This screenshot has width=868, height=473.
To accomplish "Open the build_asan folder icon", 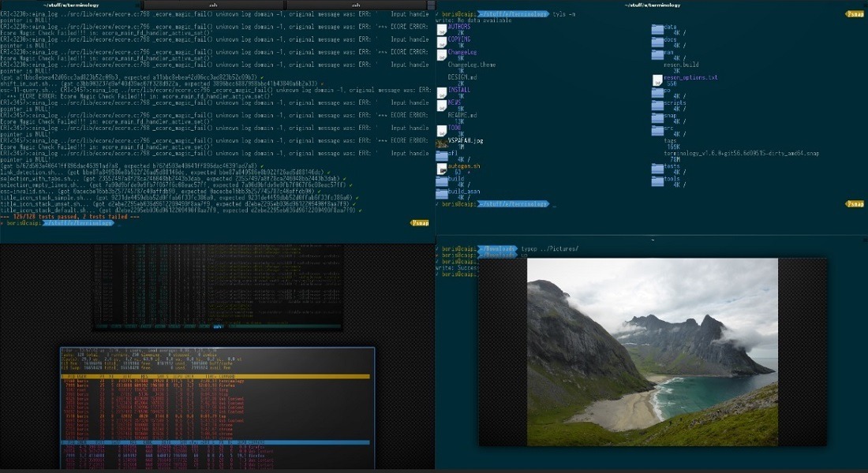I will pos(442,194).
